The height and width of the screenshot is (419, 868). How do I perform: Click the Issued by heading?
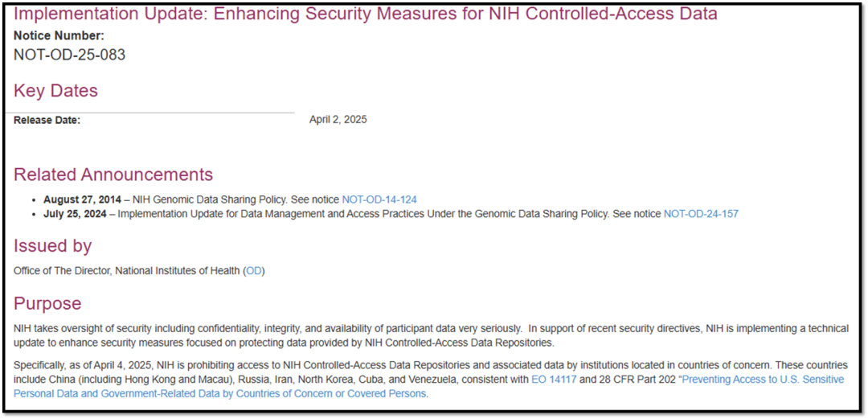tap(52, 245)
